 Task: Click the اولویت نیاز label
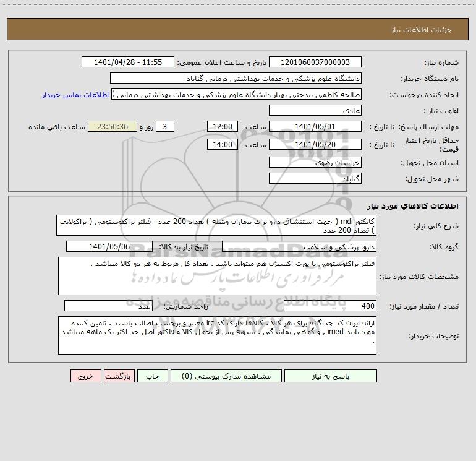coord(441,111)
